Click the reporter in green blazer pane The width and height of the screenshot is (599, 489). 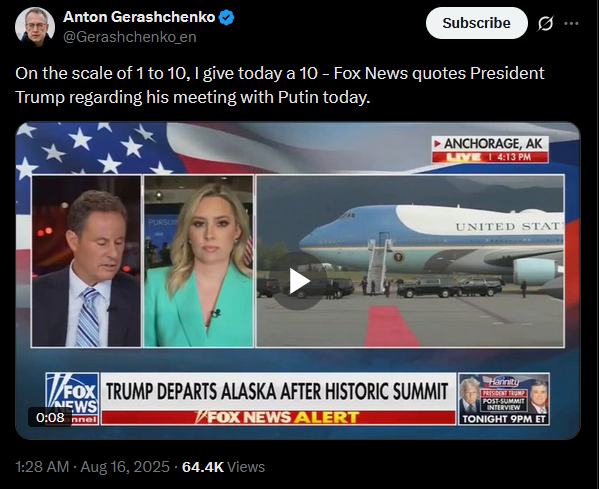tap(199, 261)
